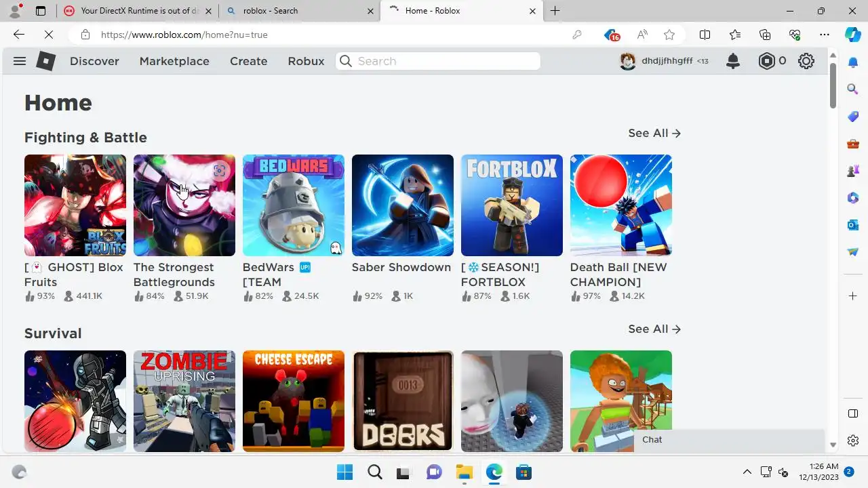
Task: Open the sidebar Outlook icon
Action: pos(853,224)
